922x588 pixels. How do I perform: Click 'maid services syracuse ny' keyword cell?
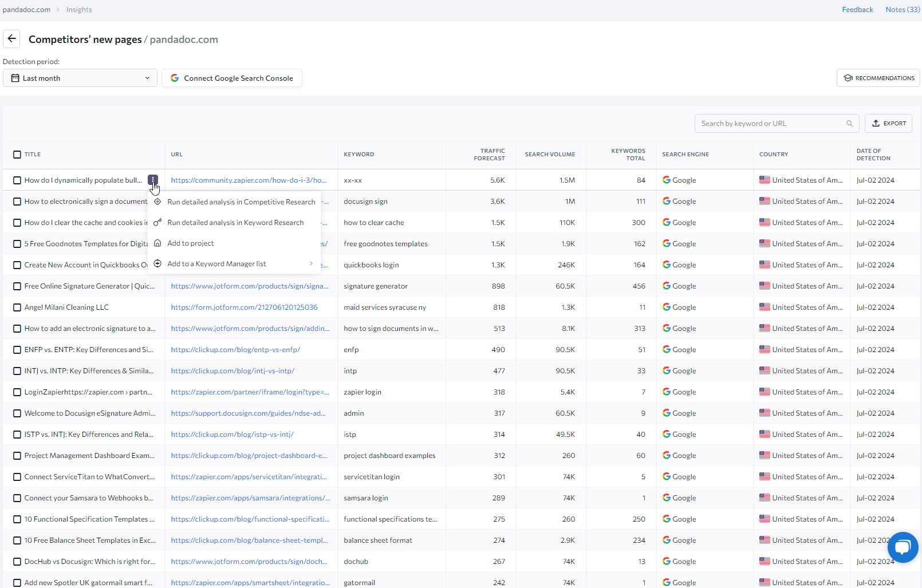(x=385, y=307)
